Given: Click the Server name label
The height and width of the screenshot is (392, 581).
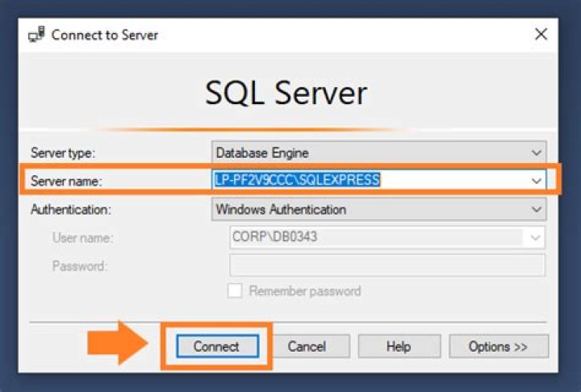Looking at the screenshot, I should click(x=66, y=181).
